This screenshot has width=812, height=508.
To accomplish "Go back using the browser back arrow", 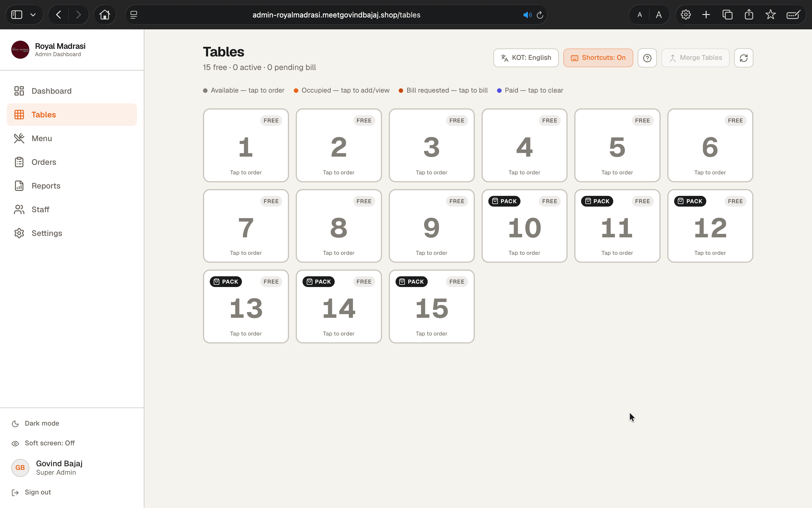I will tap(59, 15).
